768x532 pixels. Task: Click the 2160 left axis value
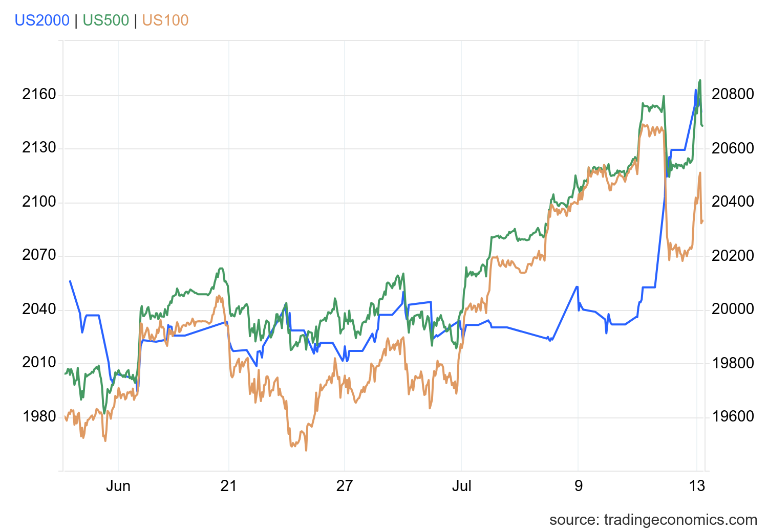(39, 95)
